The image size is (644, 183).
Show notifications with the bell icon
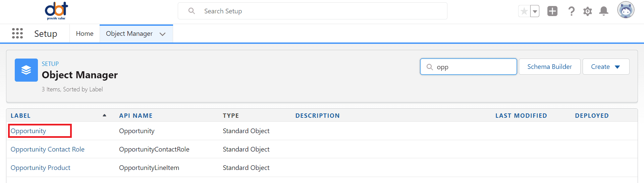(x=604, y=11)
